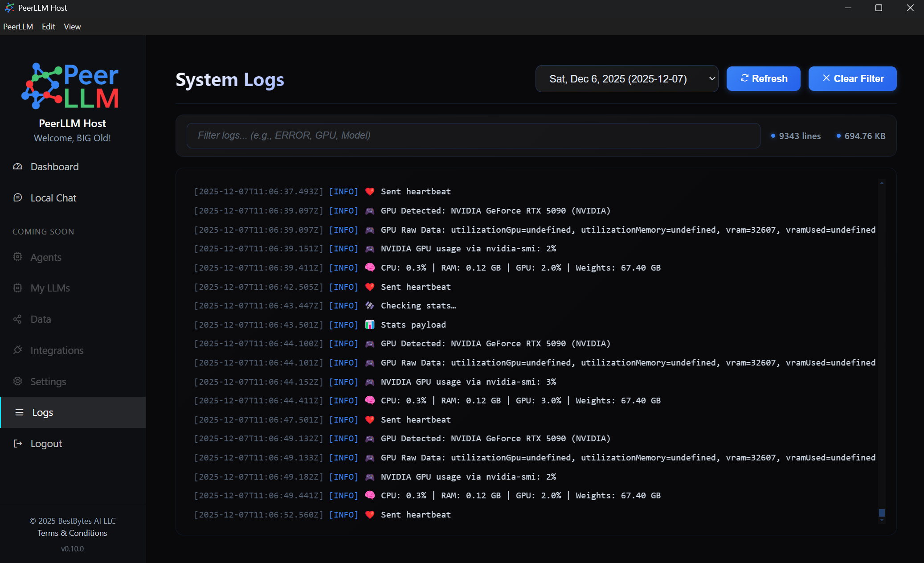The image size is (924, 563).
Task: Click the My LLMs chip icon
Action: click(17, 288)
